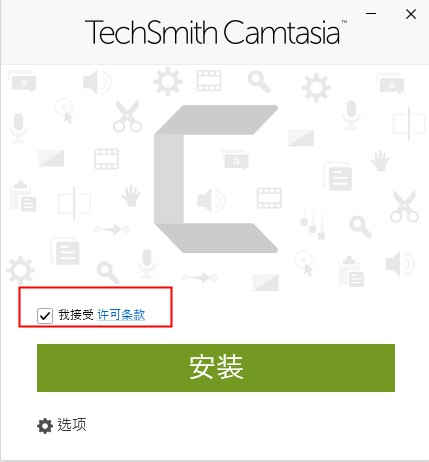Screen dimensions: 429x462
Task: Minimize the Camtasia installer window
Action: [371, 14]
